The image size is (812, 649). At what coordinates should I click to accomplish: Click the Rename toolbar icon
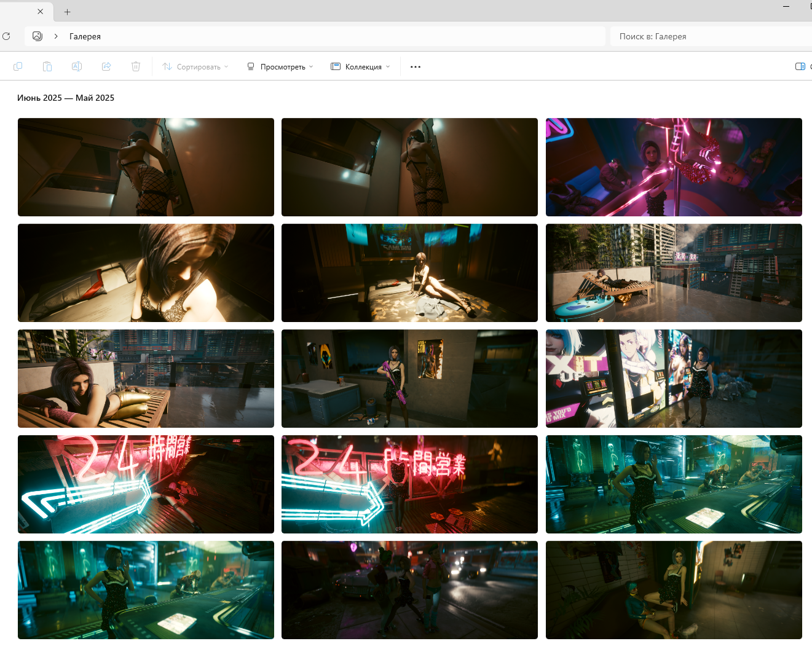(77, 66)
